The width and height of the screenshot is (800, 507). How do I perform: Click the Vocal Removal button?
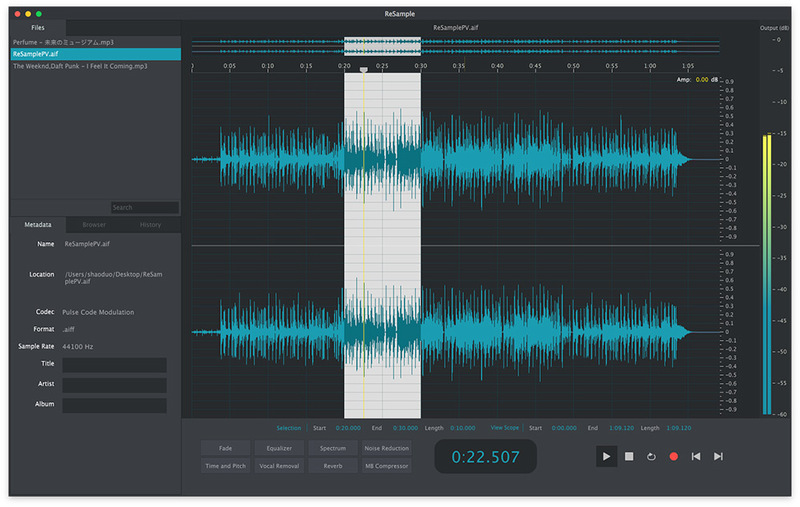tap(279, 466)
